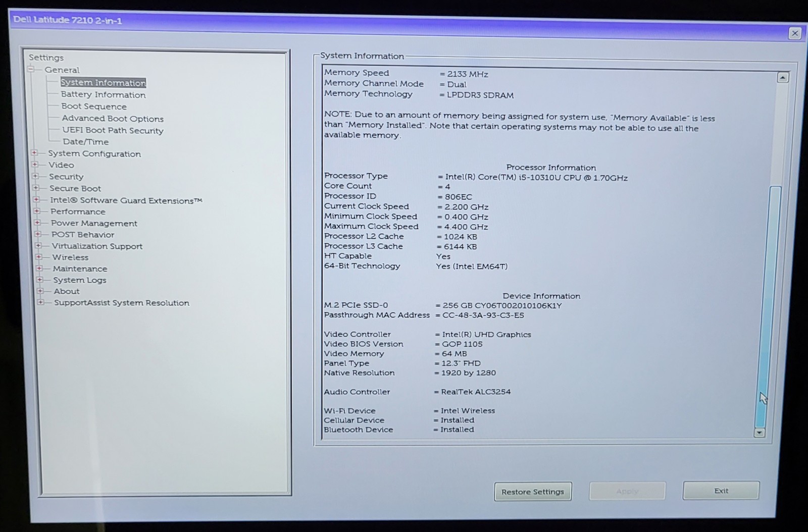Select the Wireless category label

click(70, 257)
